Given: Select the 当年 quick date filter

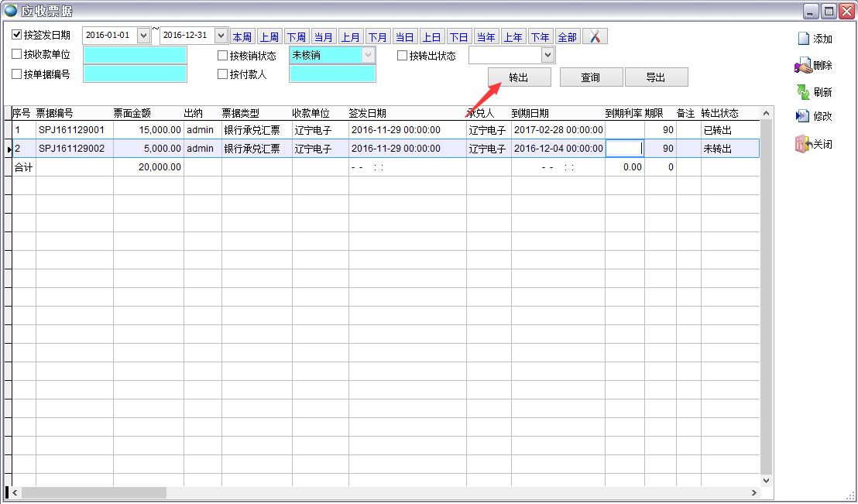Looking at the screenshot, I should [x=486, y=37].
